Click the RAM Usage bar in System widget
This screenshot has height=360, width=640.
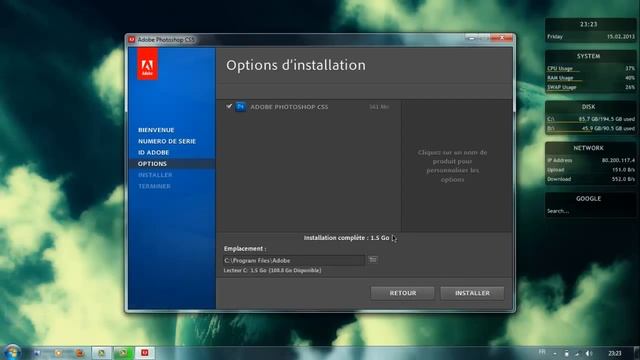pyautogui.click(x=591, y=78)
